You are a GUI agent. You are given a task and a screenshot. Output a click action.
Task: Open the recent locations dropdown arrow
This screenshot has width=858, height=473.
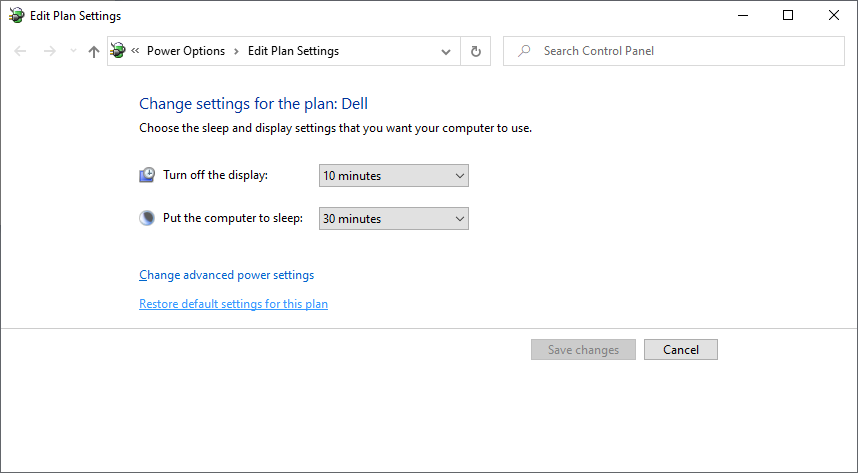pyautogui.click(x=73, y=51)
